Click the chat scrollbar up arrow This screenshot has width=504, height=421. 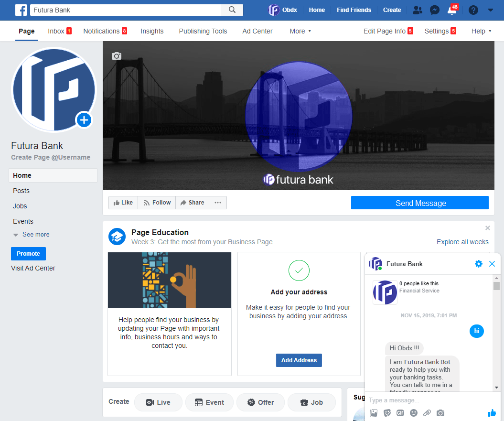497,278
